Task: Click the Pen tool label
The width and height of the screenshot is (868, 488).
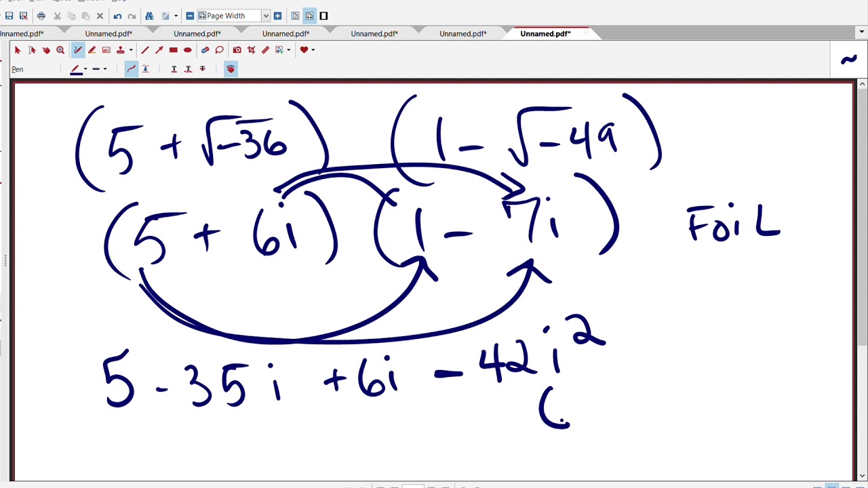Action: point(18,69)
